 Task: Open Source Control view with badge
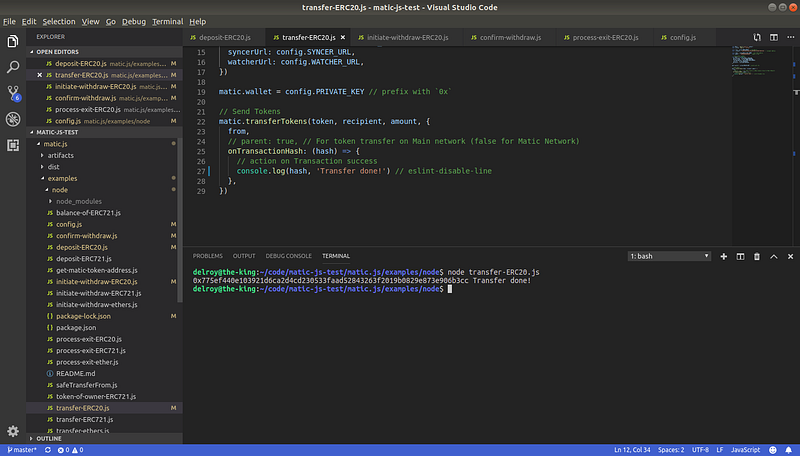point(13,93)
